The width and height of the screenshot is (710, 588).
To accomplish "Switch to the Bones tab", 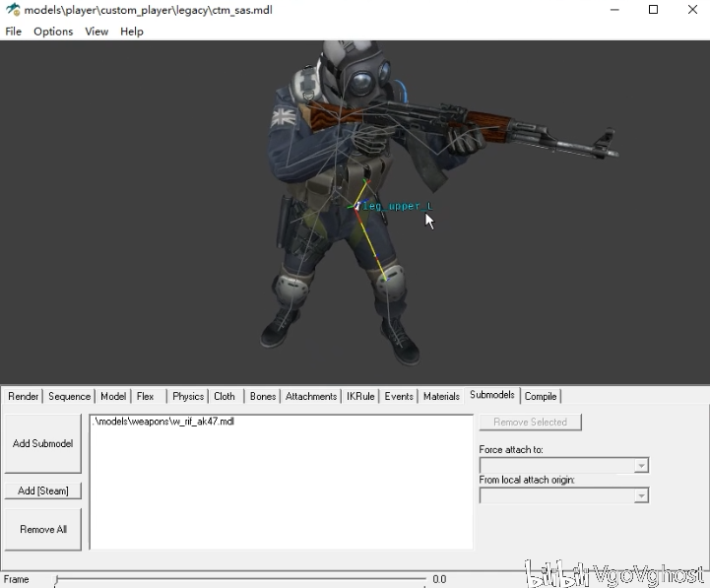I will [x=263, y=396].
